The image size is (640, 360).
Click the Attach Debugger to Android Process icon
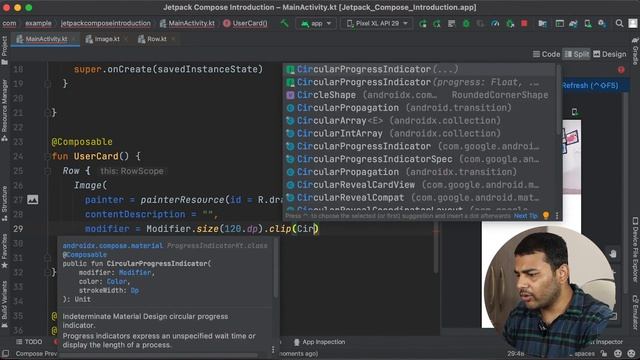click(510, 24)
